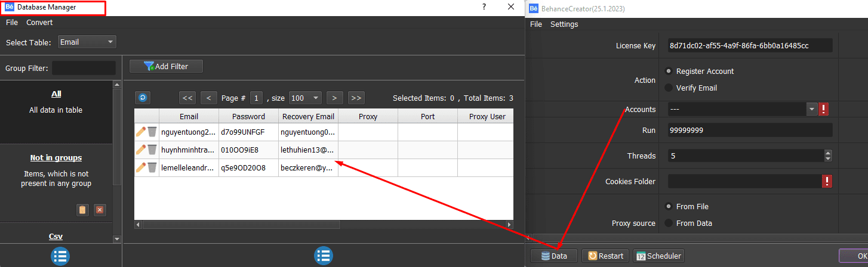Viewport: 868px width, 267px height.
Task: Click the License Key field
Action: [751, 46]
